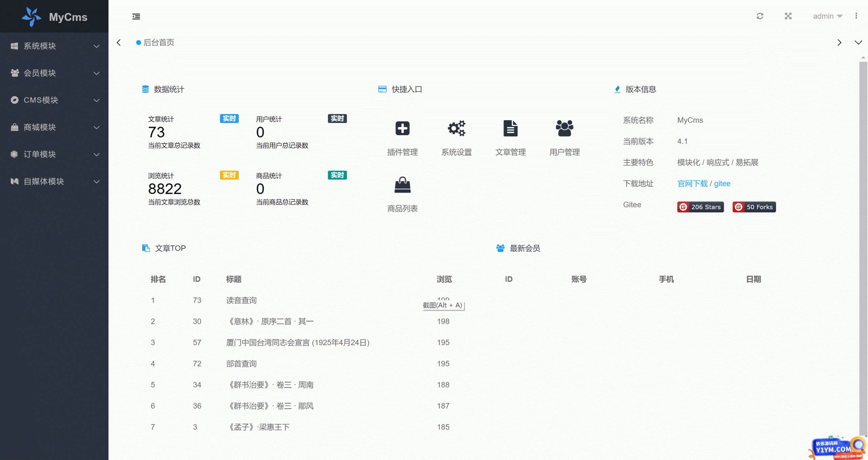The width and height of the screenshot is (868, 460).
Task: Click the 账号 column header in 最新会员
Action: click(x=579, y=279)
